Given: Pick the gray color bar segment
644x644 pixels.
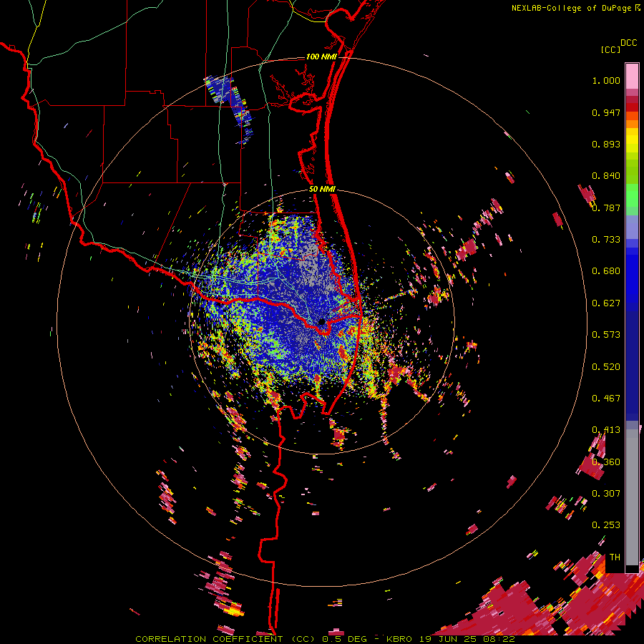Looking at the screenshot, I should pyautogui.click(x=632, y=497).
